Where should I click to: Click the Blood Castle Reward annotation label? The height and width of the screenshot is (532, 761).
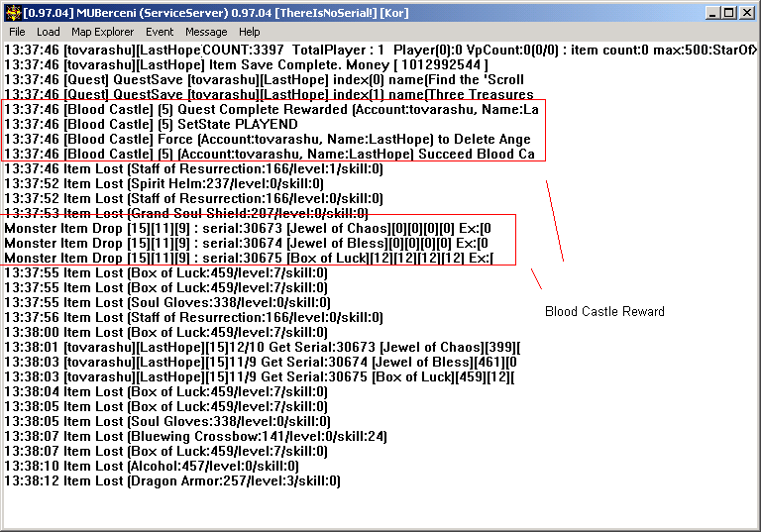pyautogui.click(x=604, y=312)
